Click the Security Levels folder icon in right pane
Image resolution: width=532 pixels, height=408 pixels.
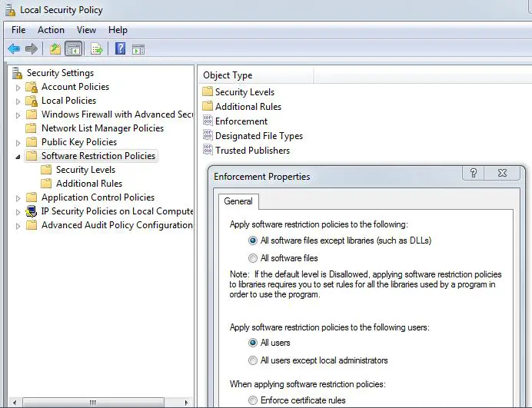pyautogui.click(x=208, y=91)
